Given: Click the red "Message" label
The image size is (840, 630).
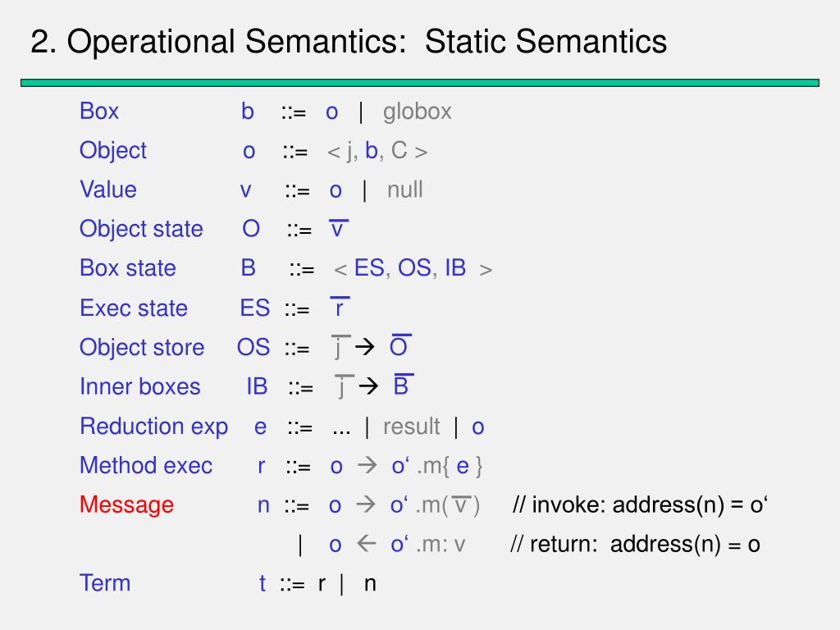Looking at the screenshot, I should 126,504.
